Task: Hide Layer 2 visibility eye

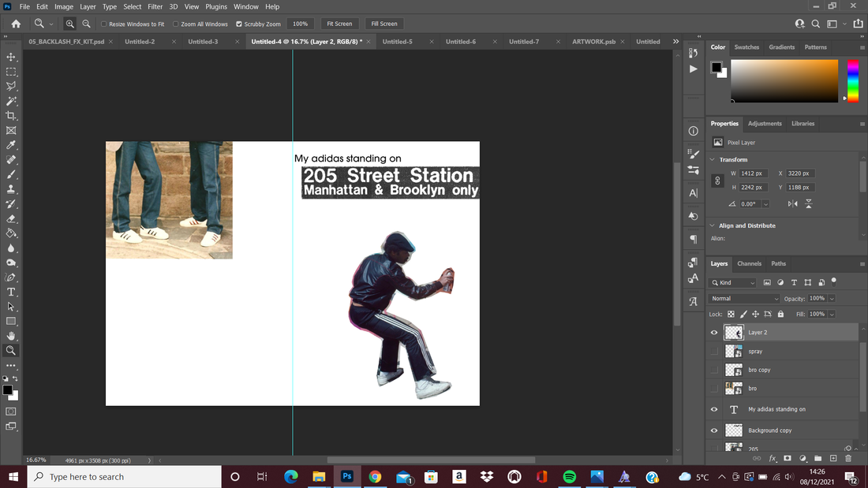Action: [714, 333]
